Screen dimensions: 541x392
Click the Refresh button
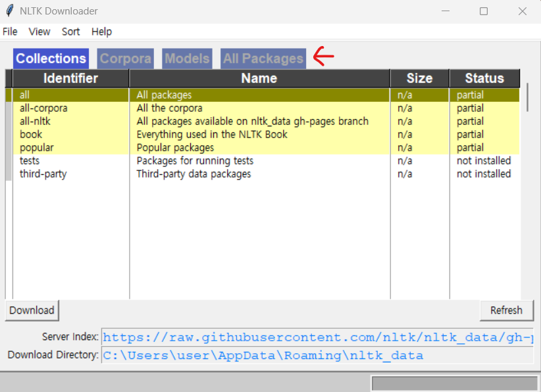(x=507, y=310)
